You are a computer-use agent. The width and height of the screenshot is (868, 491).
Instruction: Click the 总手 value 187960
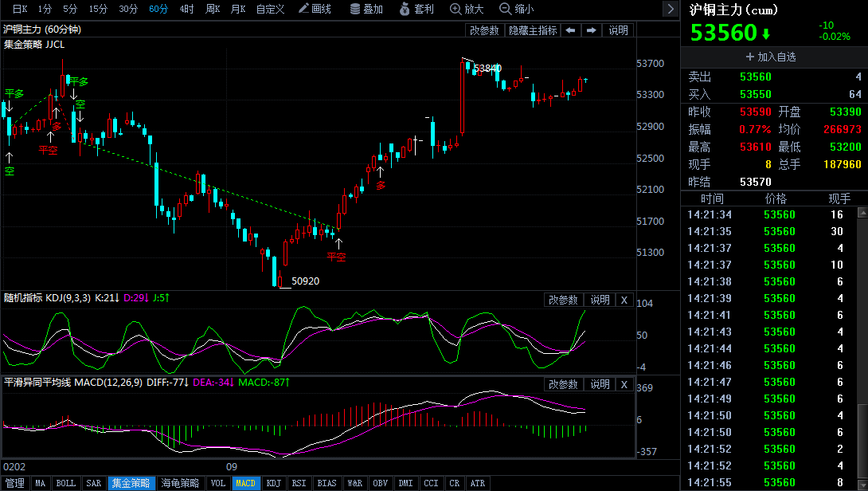[x=843, y=164]
